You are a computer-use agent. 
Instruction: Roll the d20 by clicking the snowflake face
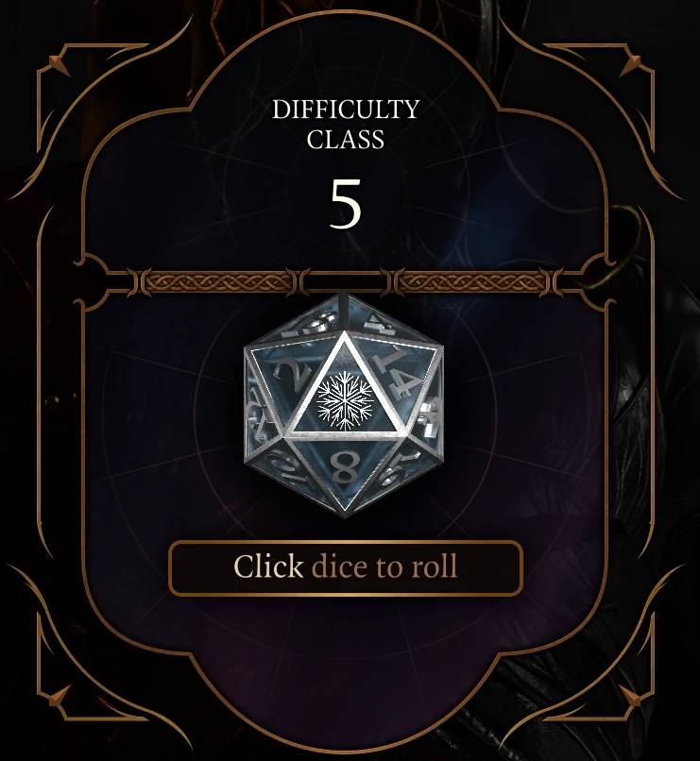[x=345, y=398]
